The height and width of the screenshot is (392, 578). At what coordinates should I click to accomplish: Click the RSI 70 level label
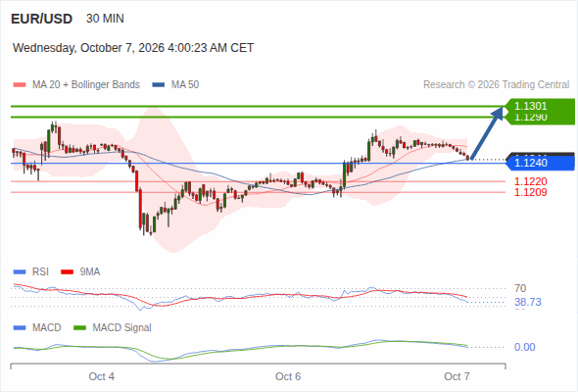coord(520,288)
